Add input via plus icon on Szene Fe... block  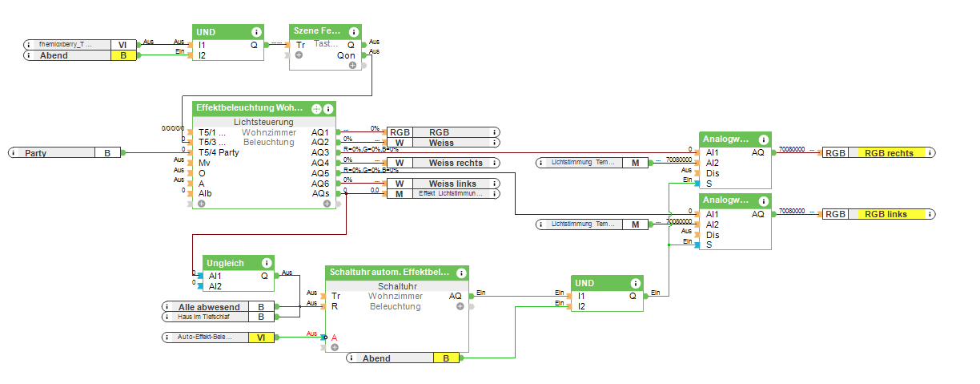[299, 55]
